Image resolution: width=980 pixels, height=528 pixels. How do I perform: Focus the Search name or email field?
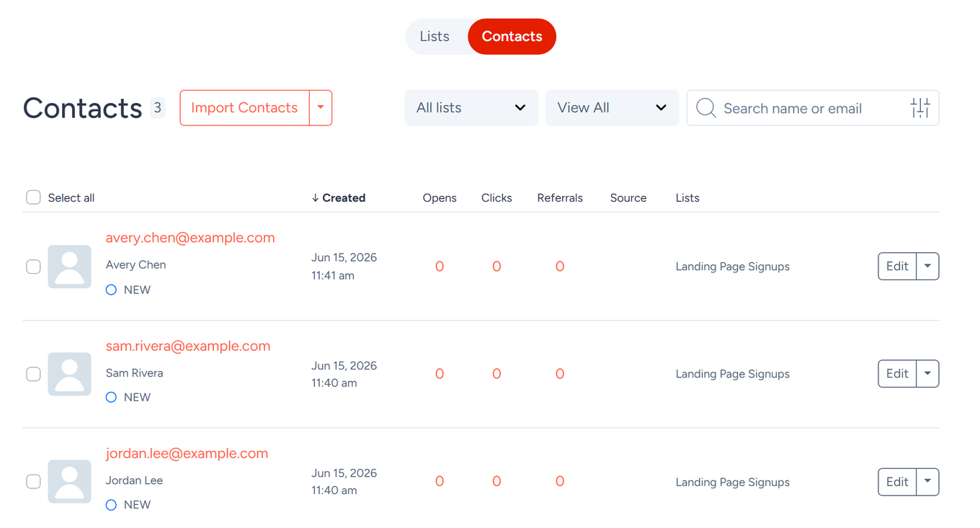point(812,108)
